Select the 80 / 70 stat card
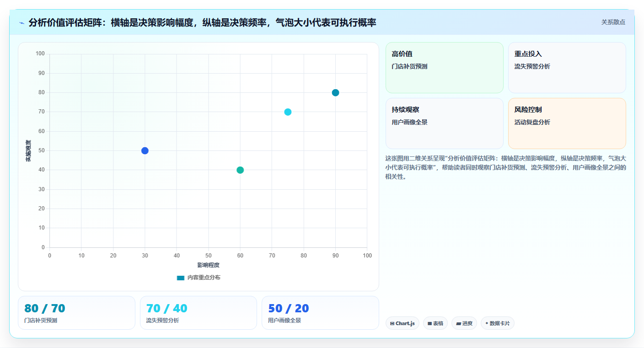The width and height of the screenshot is (644, 348). [x=77, y=313]
